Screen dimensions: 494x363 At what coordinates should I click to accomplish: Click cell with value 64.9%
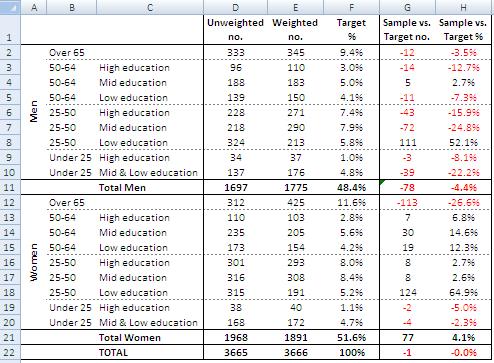[x=463, y=292]
